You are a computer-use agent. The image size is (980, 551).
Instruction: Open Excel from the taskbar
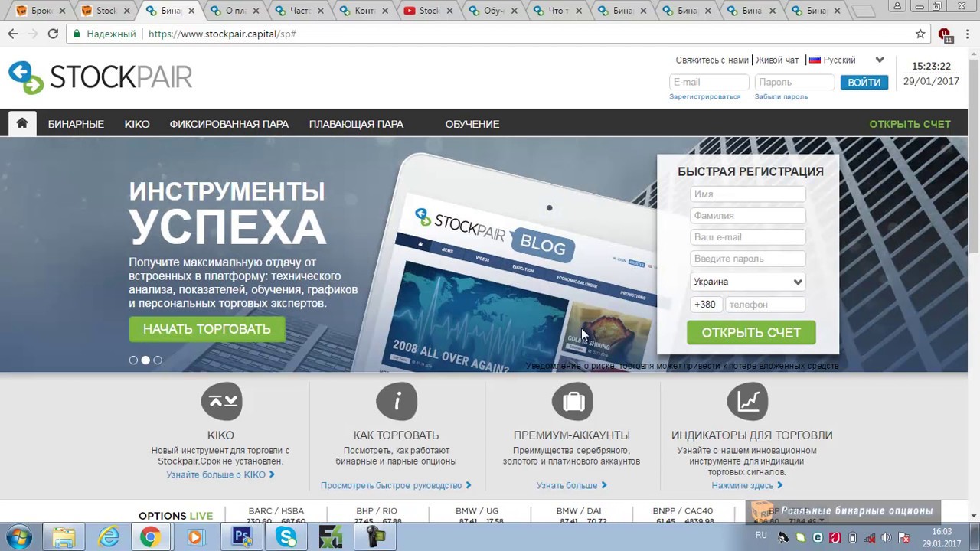point(331,537)
